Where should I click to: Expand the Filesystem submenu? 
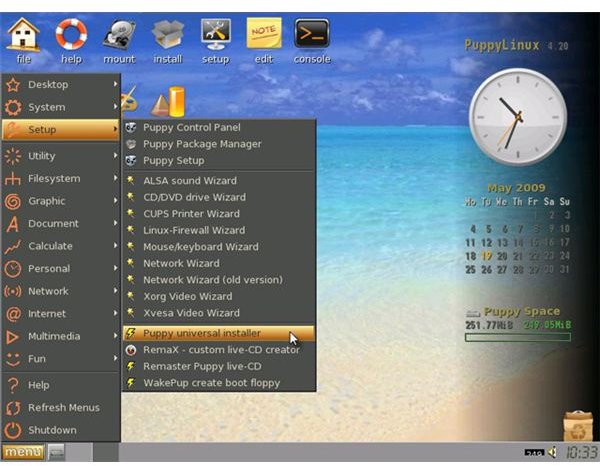tap(61, 178)
